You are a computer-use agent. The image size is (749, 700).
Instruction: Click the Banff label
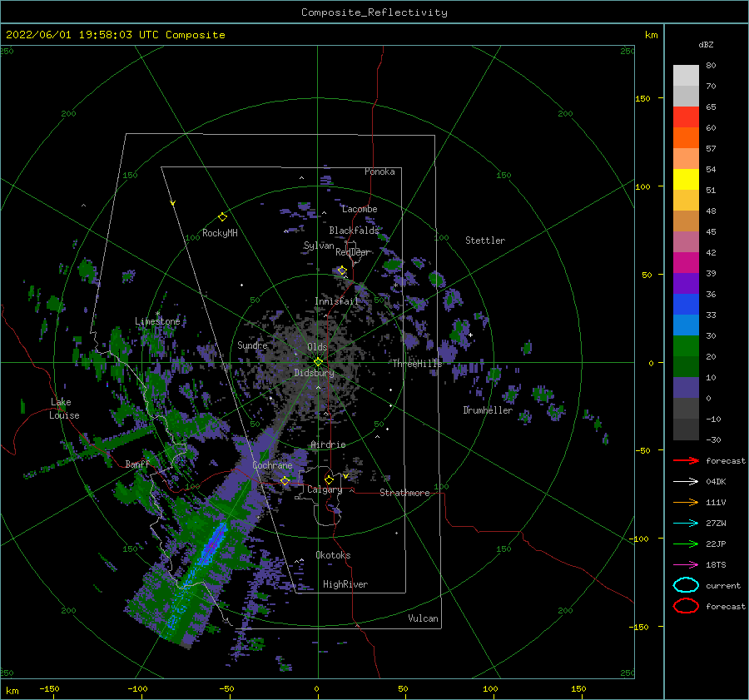click(137, 464)
